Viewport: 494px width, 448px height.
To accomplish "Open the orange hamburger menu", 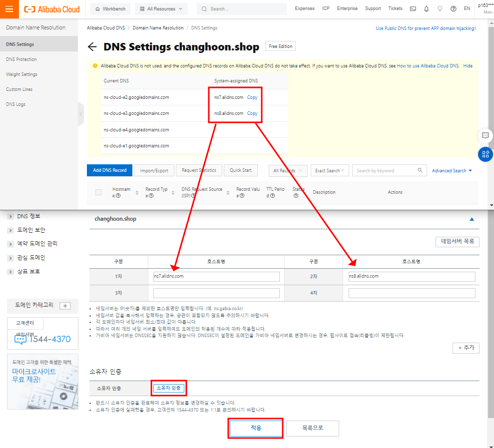I will [x=9, y=9].
